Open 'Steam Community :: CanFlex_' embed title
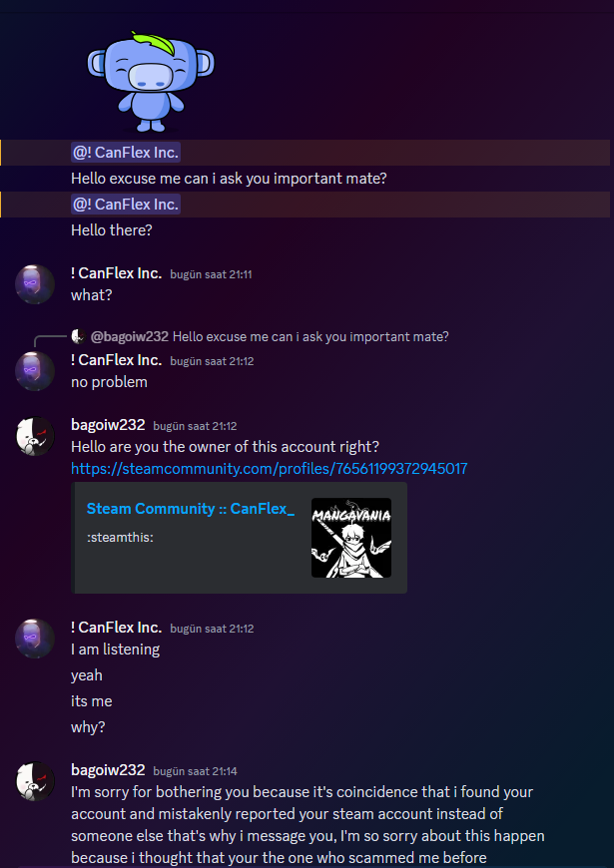The height and width of the screenshot is (868, 614). point(191,509)
